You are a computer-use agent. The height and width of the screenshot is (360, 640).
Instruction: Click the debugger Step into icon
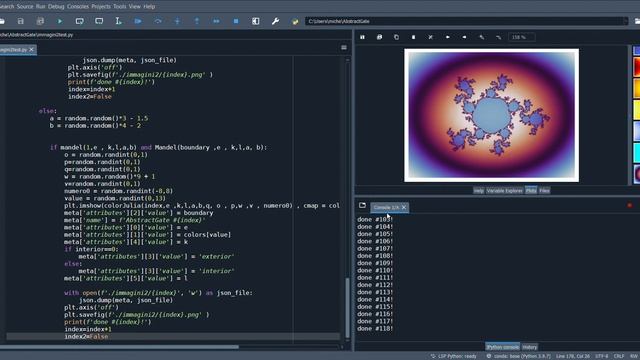click(x=177, y=21)
